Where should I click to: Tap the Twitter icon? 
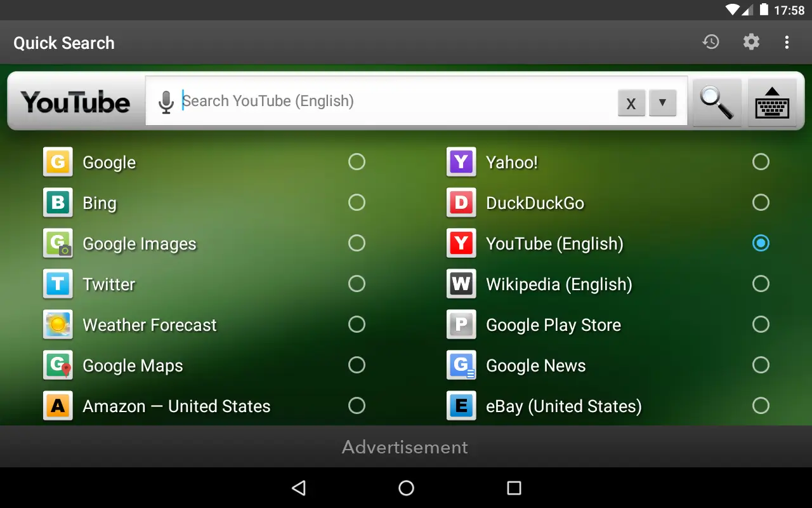58,284
